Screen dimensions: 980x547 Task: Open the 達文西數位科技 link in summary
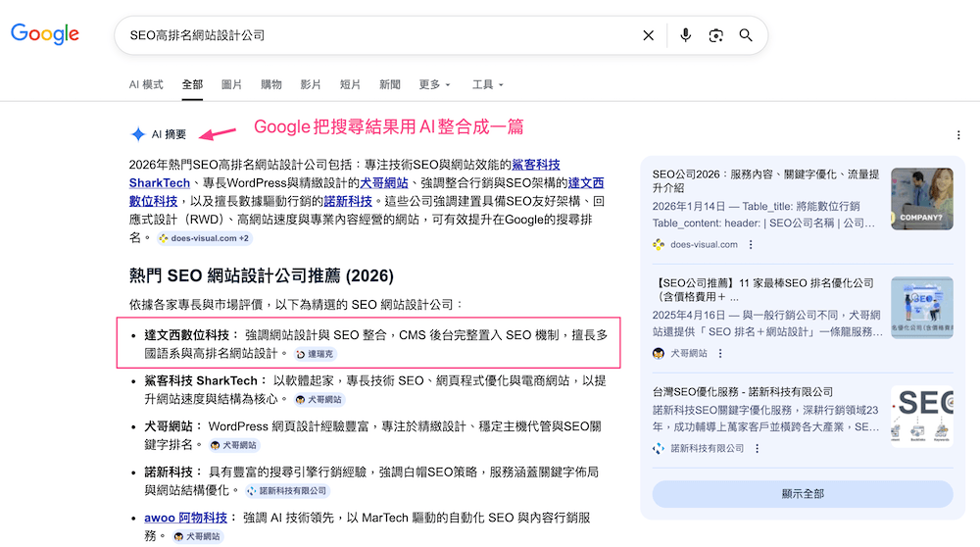[586, 183]
